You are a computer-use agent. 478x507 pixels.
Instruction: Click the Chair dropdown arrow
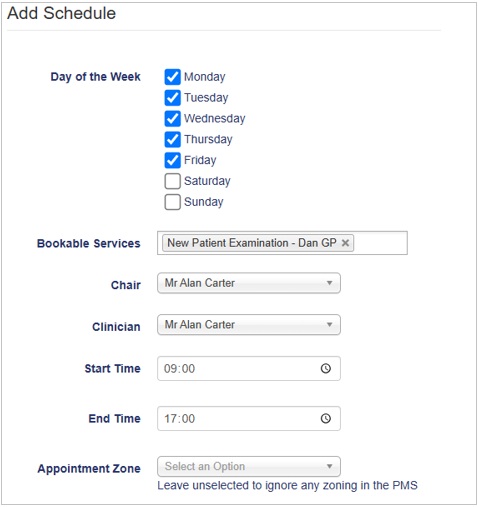(329, 283)
